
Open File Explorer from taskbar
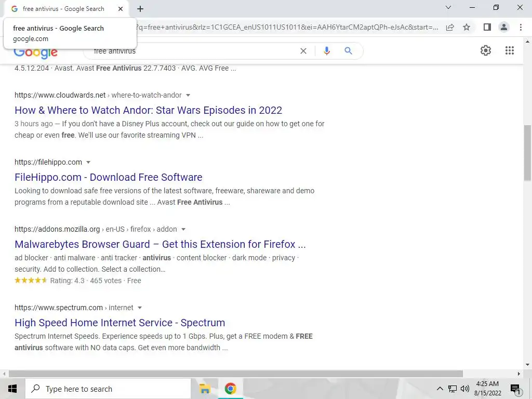[x=205, y=389]
